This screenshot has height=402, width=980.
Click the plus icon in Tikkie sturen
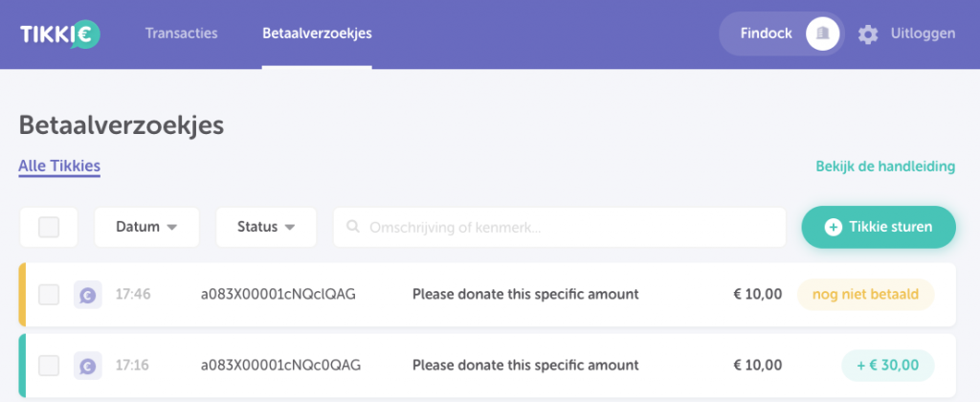[833, 227]
